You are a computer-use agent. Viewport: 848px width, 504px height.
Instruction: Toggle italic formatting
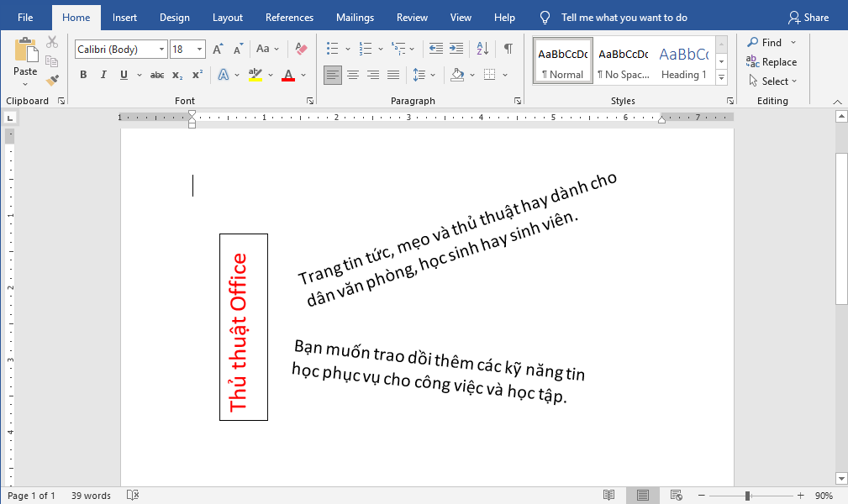[103, 76]
